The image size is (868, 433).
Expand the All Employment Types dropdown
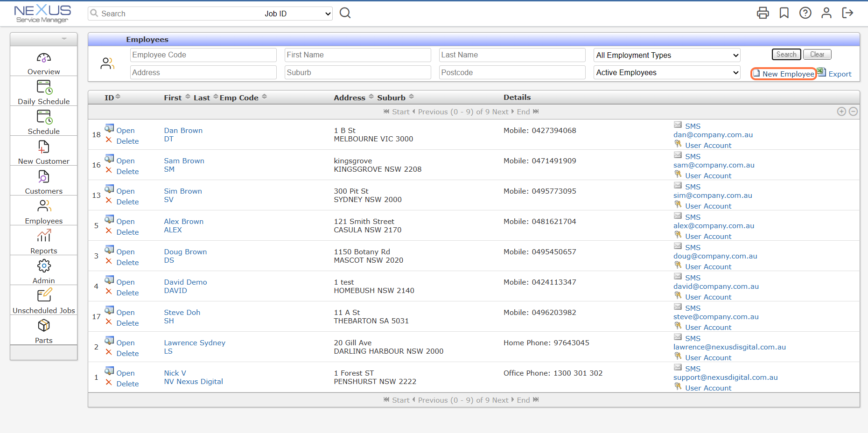pos(667,55)
